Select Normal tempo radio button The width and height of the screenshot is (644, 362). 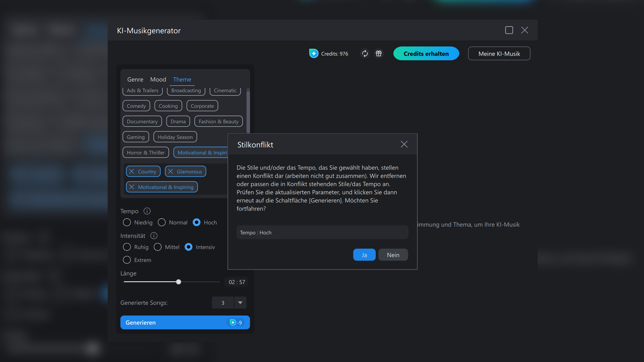pyautogui.click(x=162, y=223)
